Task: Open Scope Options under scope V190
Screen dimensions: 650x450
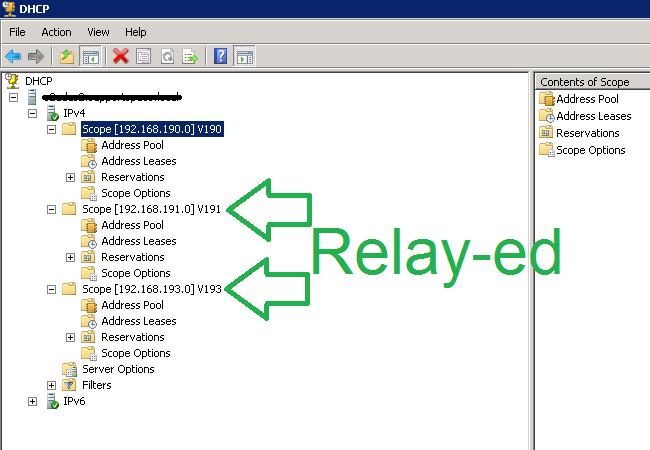Action: (136, 194)
